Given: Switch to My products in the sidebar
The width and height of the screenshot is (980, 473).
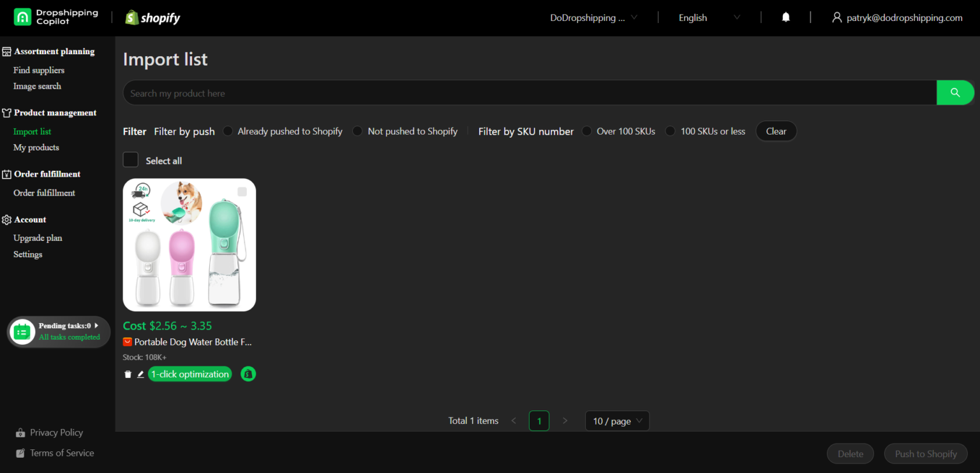Looking at the screenshot, I should [36, 147].
